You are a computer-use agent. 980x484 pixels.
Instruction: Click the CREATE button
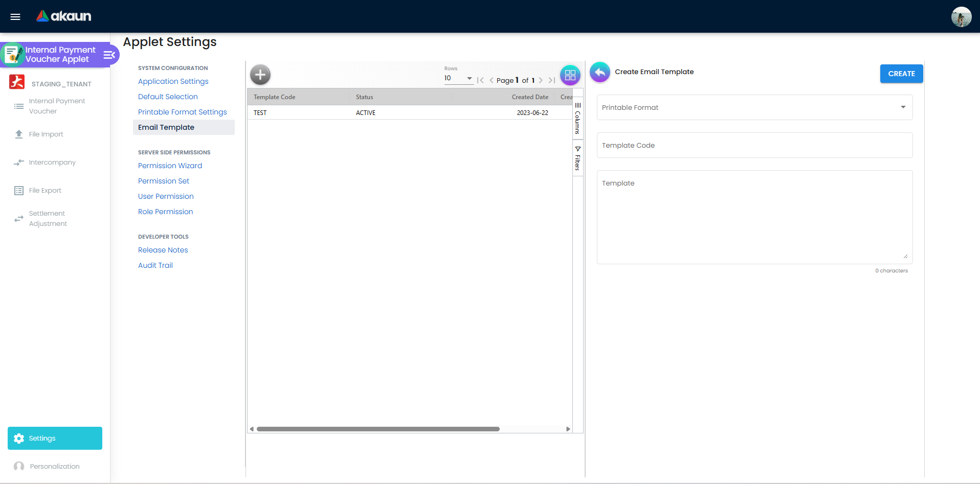click(x=901, y=74)
